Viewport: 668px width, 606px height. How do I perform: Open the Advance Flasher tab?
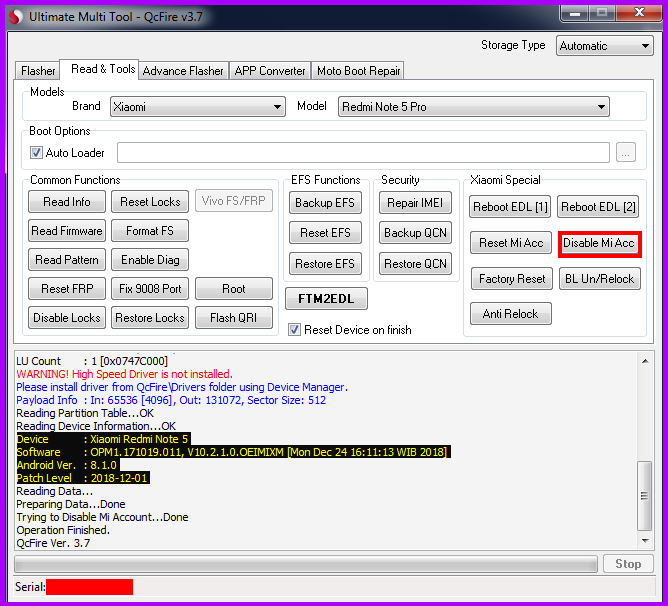[183, 71]
